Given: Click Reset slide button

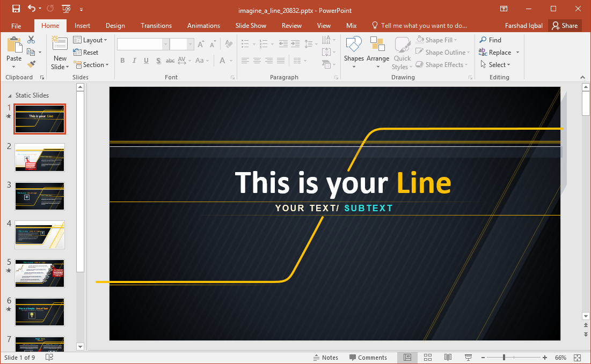Looking at the screenshot, I should click(86, 53).
